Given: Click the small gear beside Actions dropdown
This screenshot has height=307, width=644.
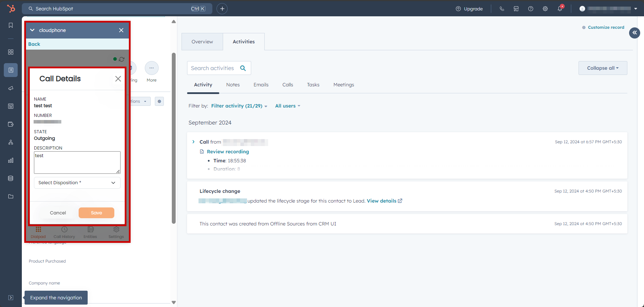Looking at the screenshot, I should click(159, 101).
